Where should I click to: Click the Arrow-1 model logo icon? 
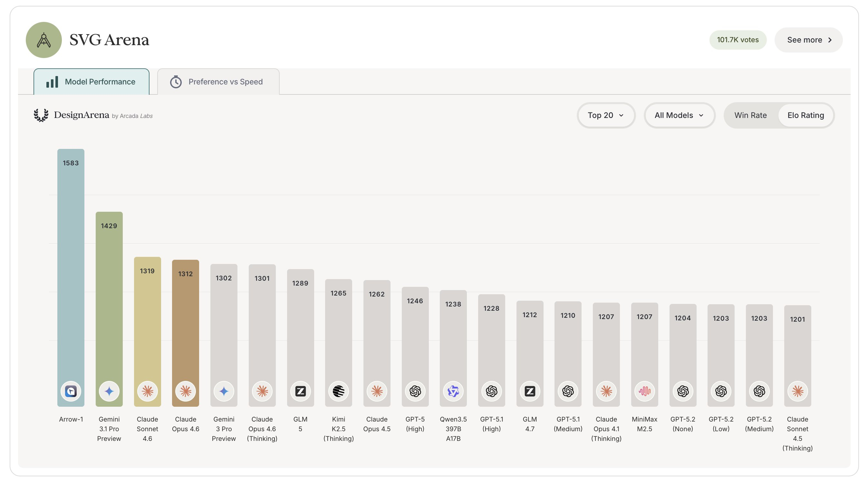coord(71,391)
